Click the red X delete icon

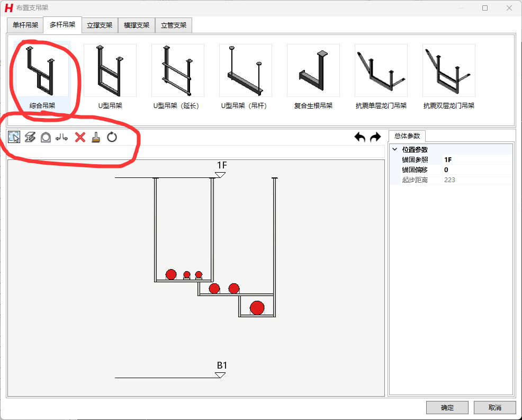[x=80, y=137]
